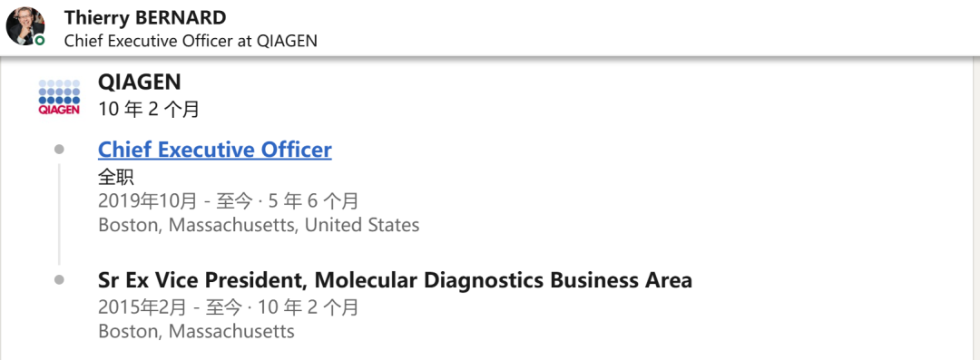This screenshot has width=980, height=360.
Task: Click the '10 年 2 个月' tenure under QIAGEN
Action: (x=149, y=110)
